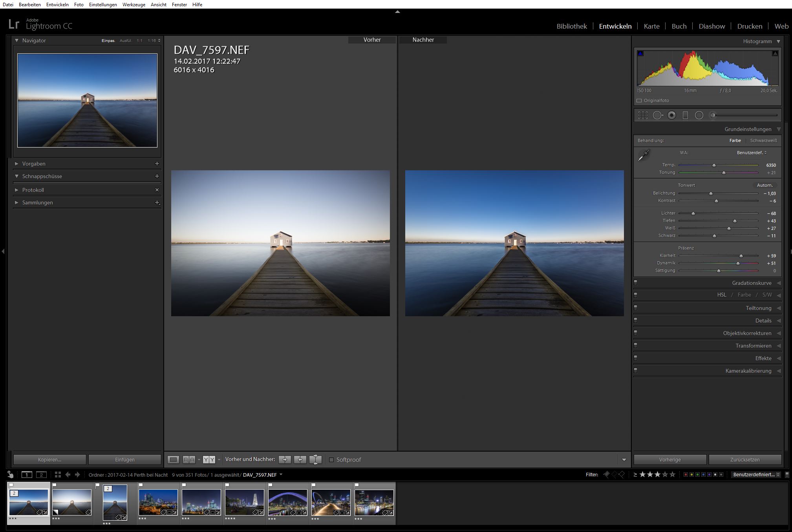The height and width of the screenshot is (532, 792).
Task: Open the Bibliothek module
Action: pos(571,26)
